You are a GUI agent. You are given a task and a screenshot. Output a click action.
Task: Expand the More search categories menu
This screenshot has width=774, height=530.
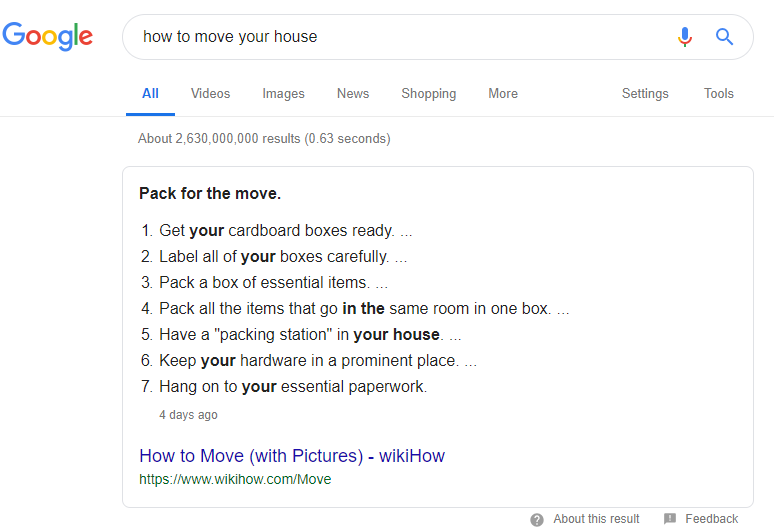tap(503, 94)
